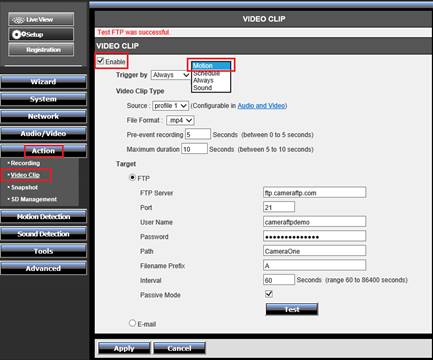Viewport: 433px width, 360px height.
Task: Click the Setup gear button
Action: [x=41, y=34]
